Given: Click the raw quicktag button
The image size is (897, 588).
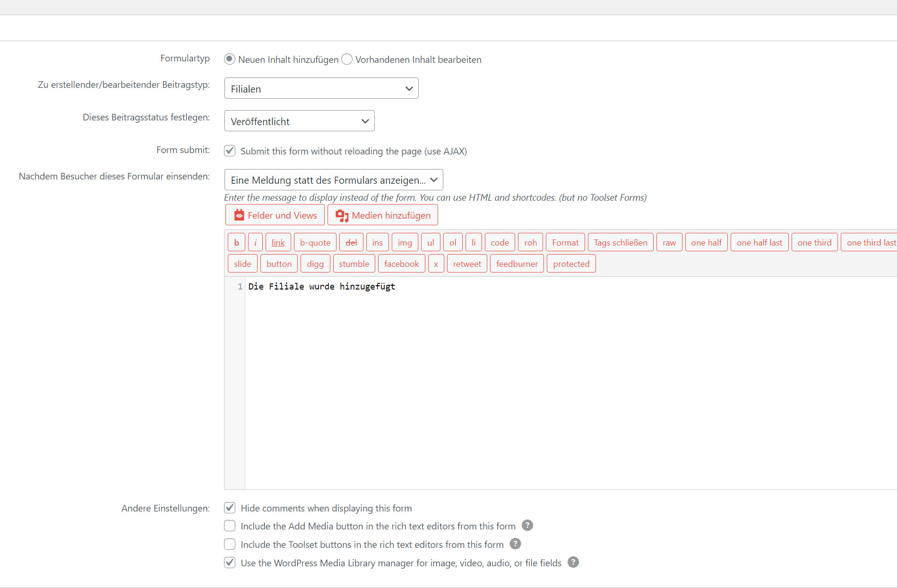Looking at the screenshot, I should (669, 242).
